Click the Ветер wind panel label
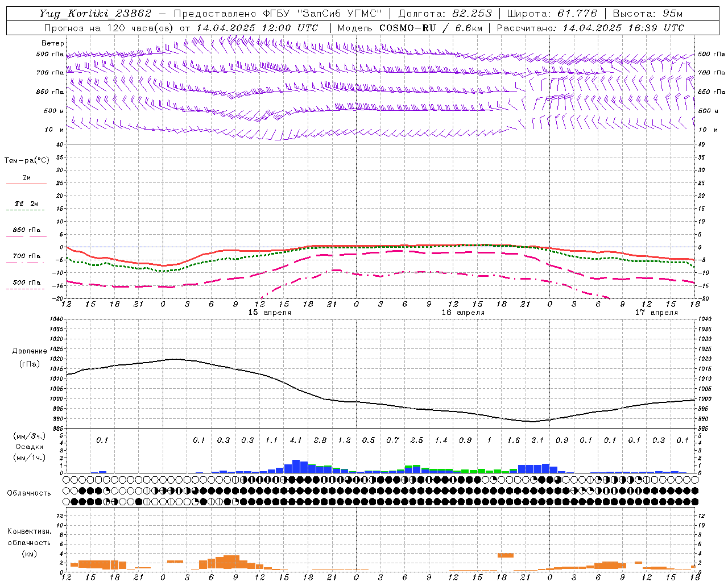 click(52, 43)
